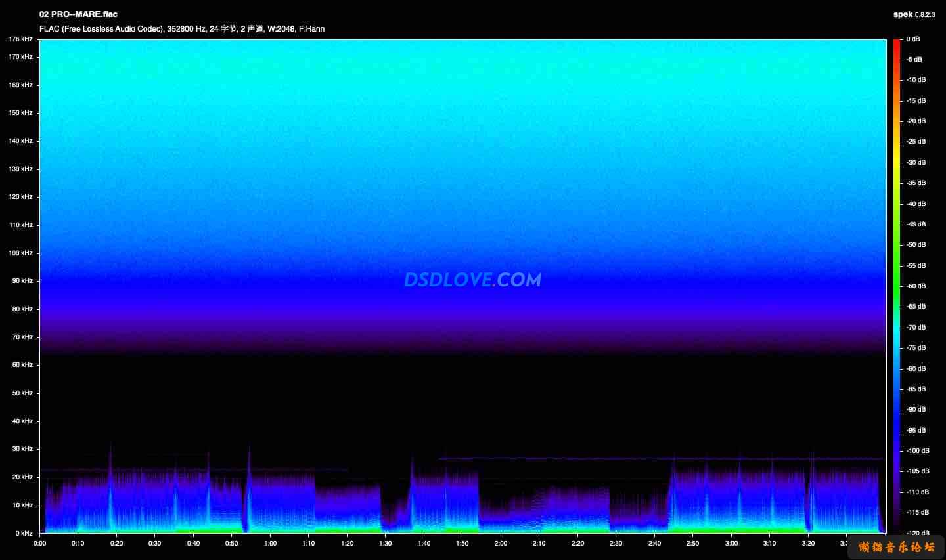Click the '0 kHz' frequency label
Viewport: 946px width, 560px height.
tap(24, 534)
